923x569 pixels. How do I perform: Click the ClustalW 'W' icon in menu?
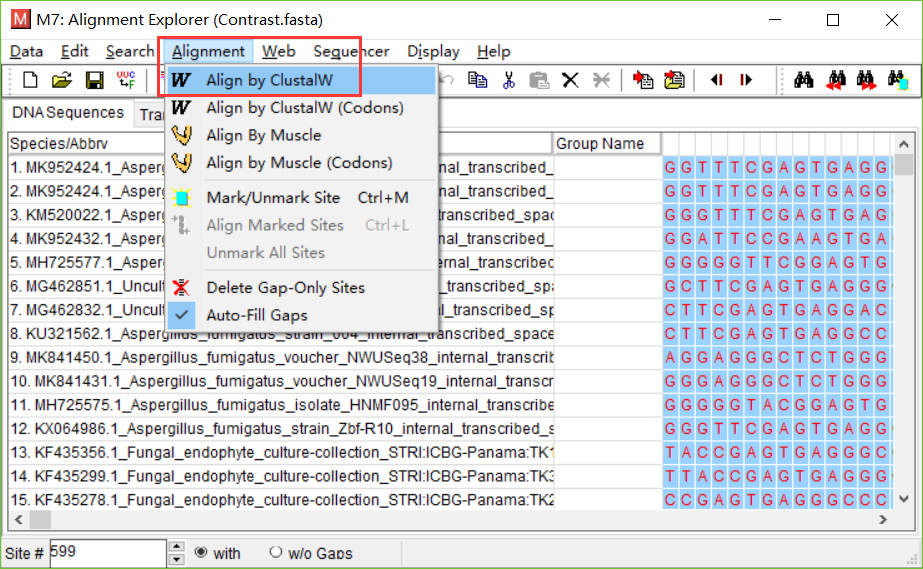pyautogui.click(x=181, y=80)
